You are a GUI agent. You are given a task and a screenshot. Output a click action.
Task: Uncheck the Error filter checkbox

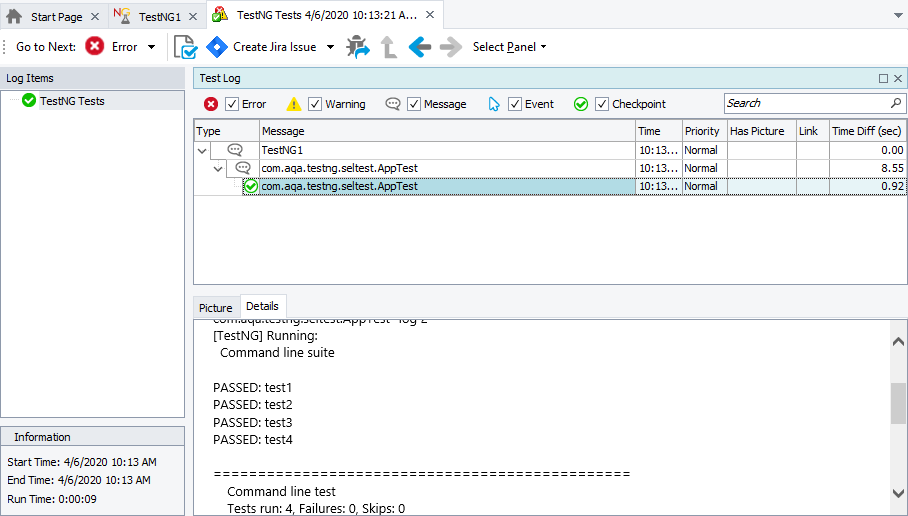pyautogui.click(x=232, y=104)
